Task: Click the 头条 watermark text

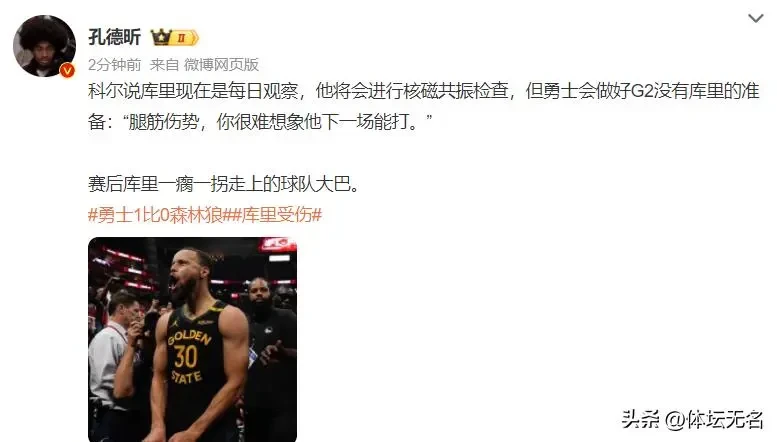Action: [x=640, y=420]
